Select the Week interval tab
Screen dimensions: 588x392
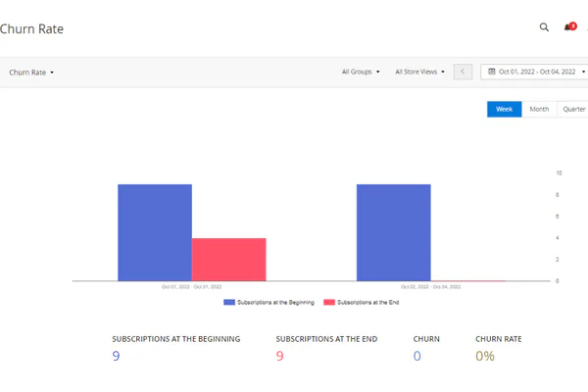504,109
